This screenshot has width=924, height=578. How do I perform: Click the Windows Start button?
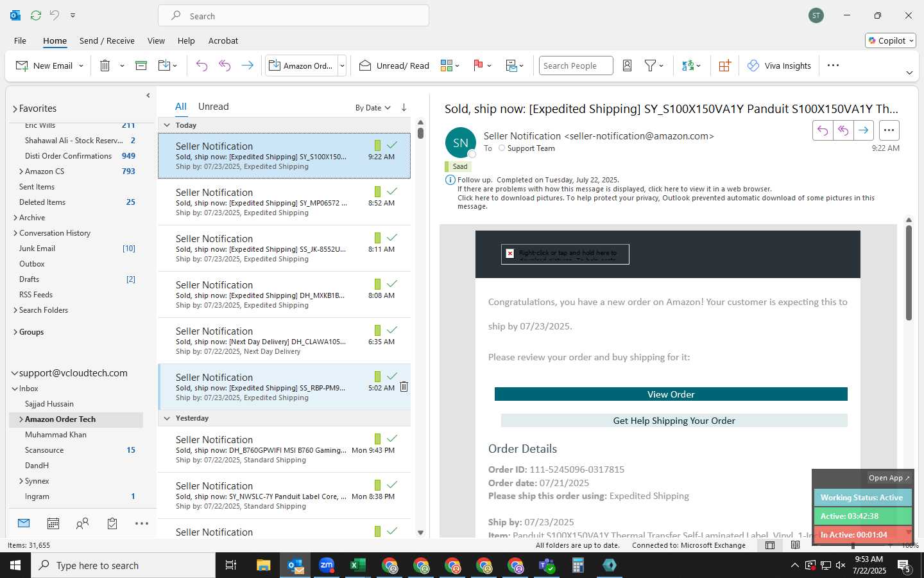point(15,565)
